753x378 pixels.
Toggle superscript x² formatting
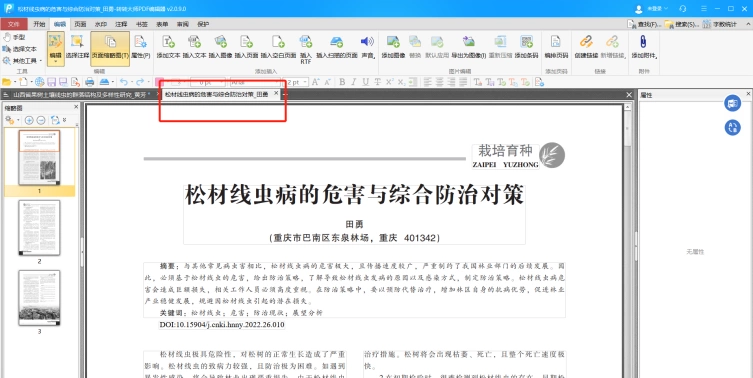pyautogui.click(x=389, y=82)
